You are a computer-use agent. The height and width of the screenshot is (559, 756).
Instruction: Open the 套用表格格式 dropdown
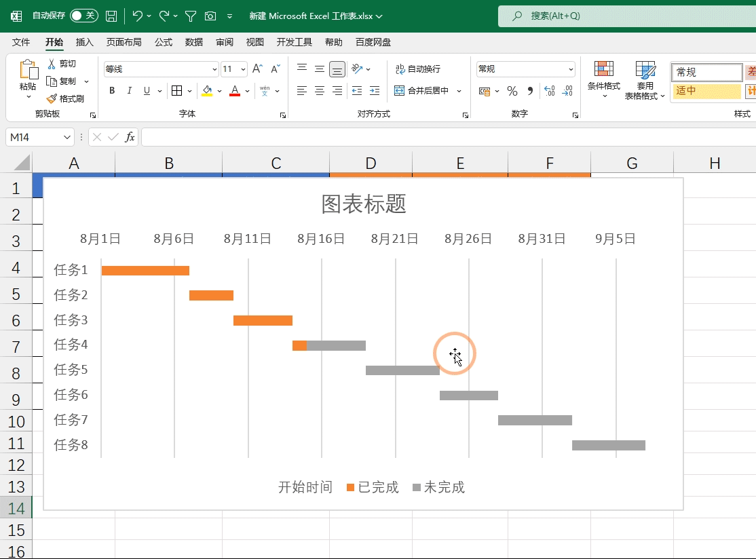tap(645, 79)
